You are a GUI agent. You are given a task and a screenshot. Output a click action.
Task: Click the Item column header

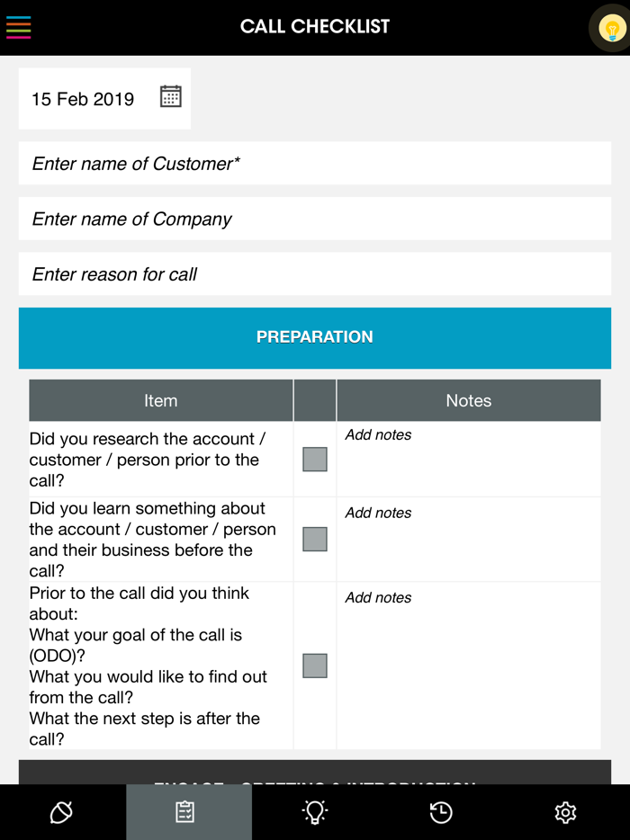pos(161,400)
